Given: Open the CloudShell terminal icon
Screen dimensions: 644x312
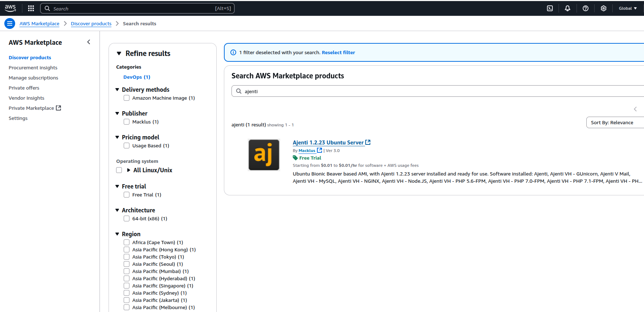Looking at the screenshot, I should click(550, 8).
